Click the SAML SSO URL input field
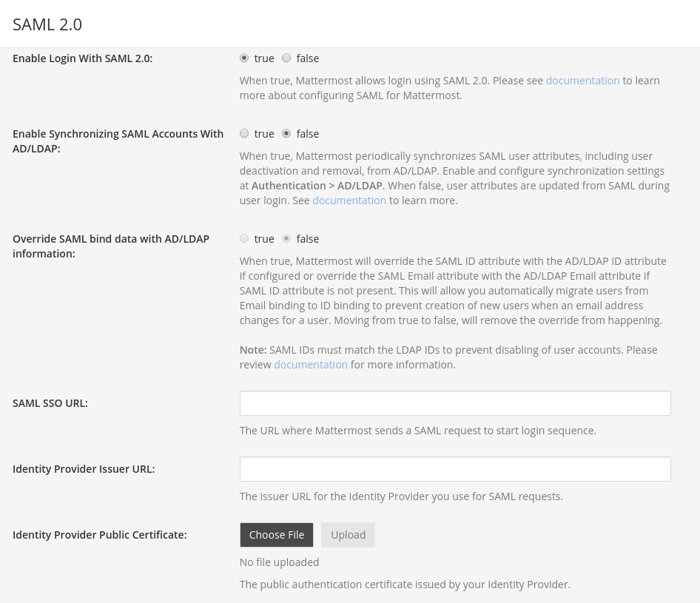700x603 pixels. (454, 403)
